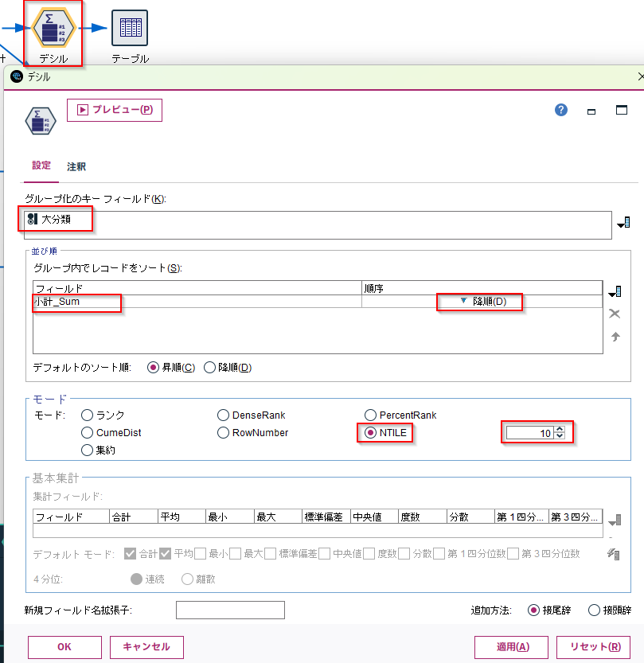Switch to the 設定 tab
644x663 pixels.
coord(41,166)
